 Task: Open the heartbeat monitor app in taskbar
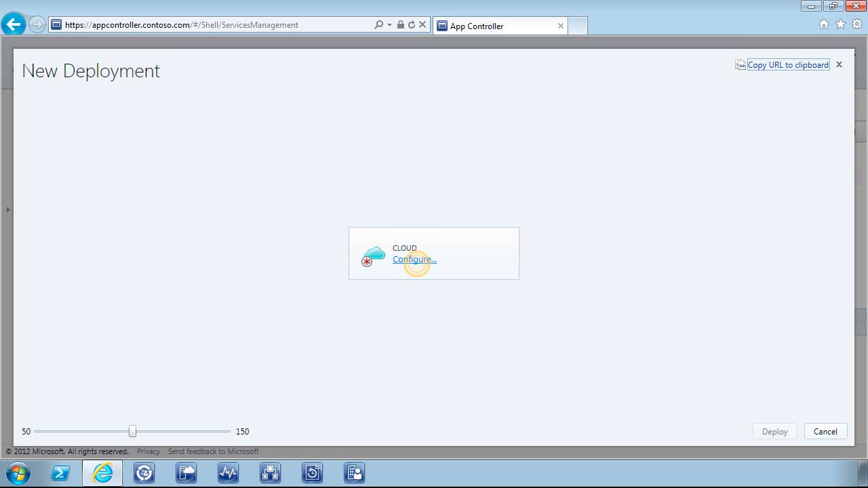(228, 473)
